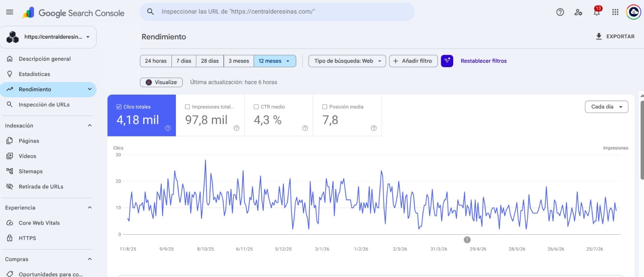
Task: Open the 12 meses date range dropdown
Action: (x=275, y=61)
